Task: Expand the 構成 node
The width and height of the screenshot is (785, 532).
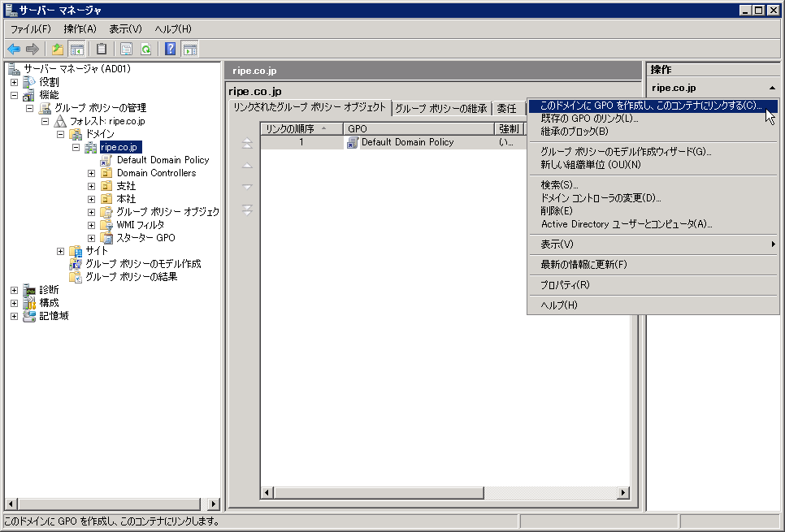Action: [x=14, y=303]
